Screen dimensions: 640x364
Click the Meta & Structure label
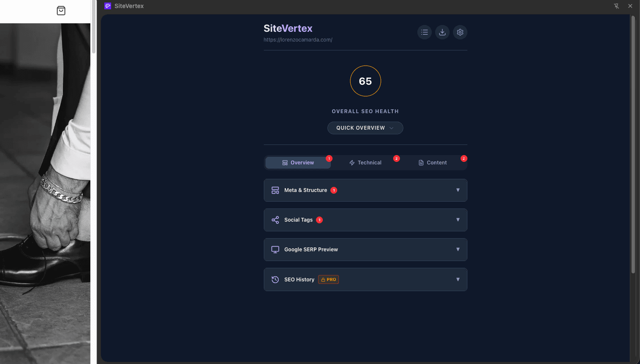(305, 190)
